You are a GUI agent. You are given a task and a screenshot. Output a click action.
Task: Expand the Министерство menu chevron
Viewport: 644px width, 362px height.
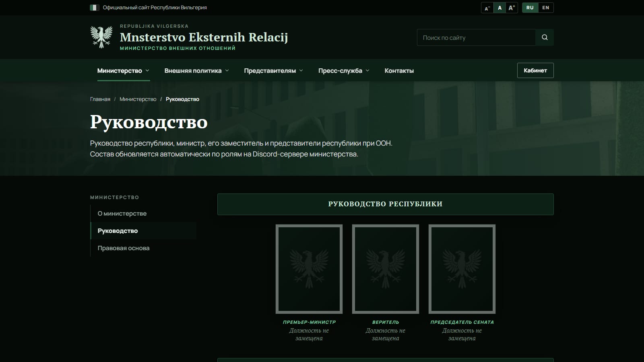pos(147,70)
